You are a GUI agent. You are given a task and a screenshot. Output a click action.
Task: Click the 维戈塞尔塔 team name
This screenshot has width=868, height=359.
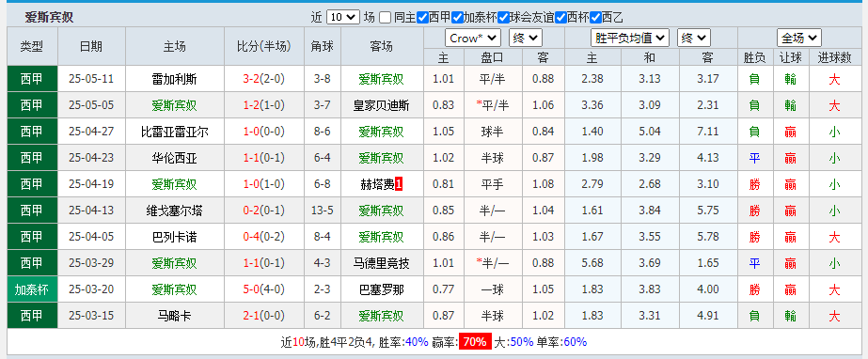(174, 211)
